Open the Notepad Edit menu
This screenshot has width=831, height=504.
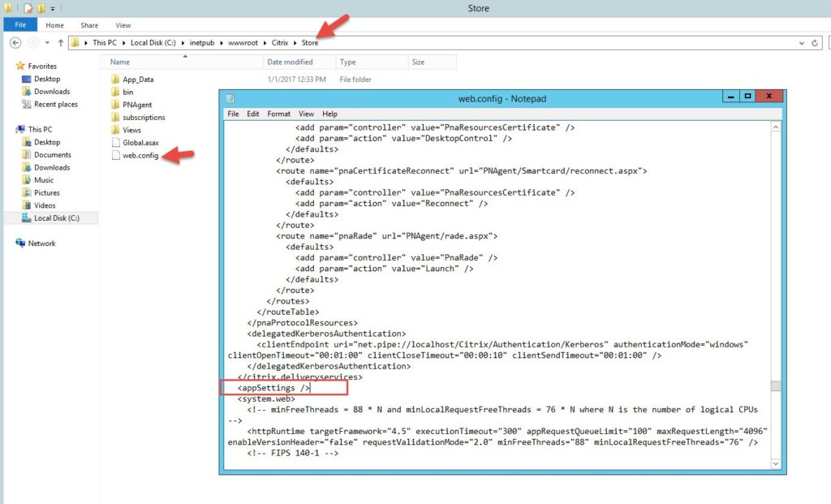pos(253,114)
